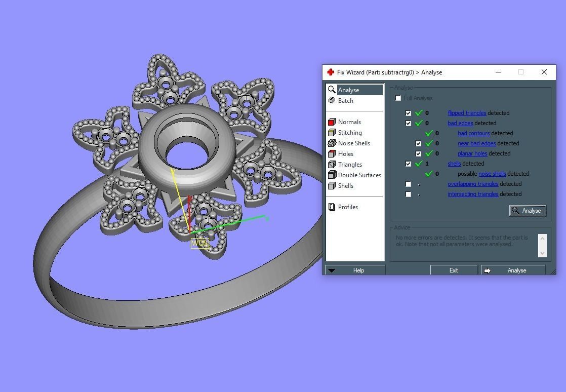Click Advice box scroll up arrow
Viewport: 566px width, 392px height.
[x=542, y=239]
